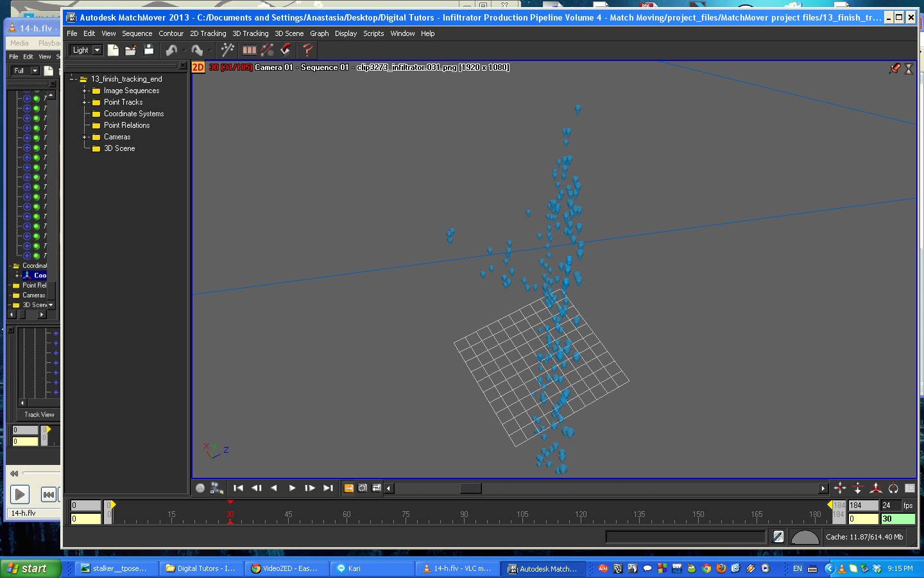This screenshot has width=924, height=578.
Task: Select the Automatic Tracking wand icon
Action: pyautogui.click(x=227, y=49)
